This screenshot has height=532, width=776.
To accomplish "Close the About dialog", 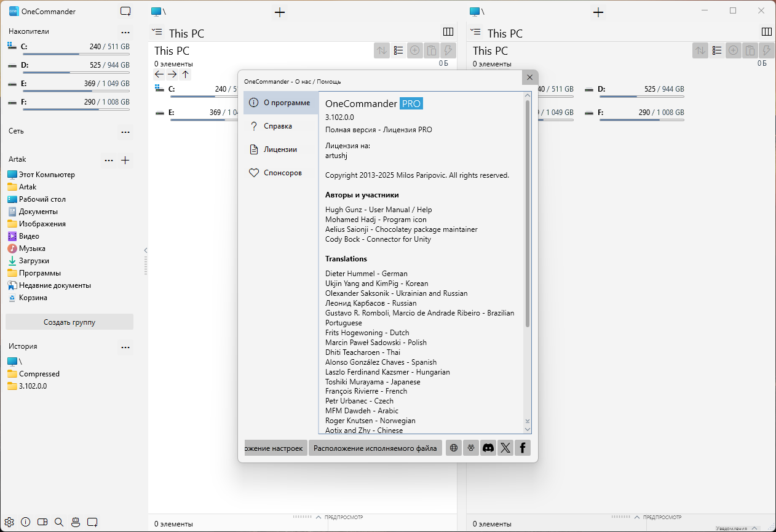I will click(529, 77).
